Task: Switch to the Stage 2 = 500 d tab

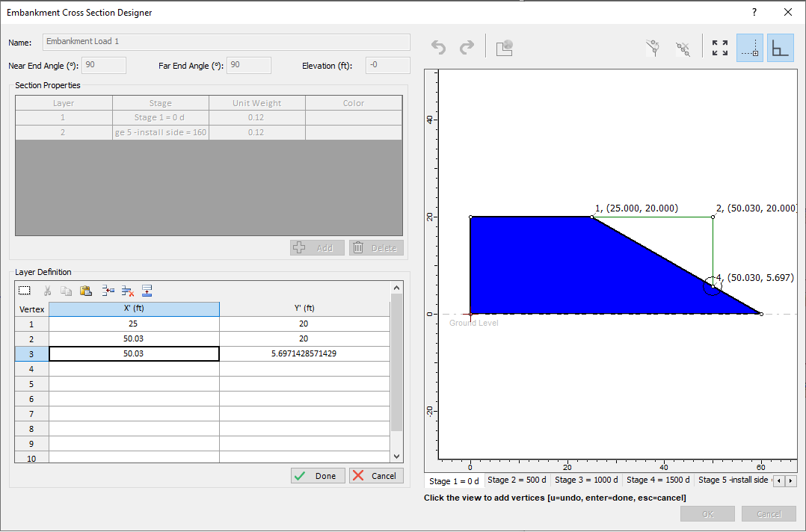Action: (517, 480)
